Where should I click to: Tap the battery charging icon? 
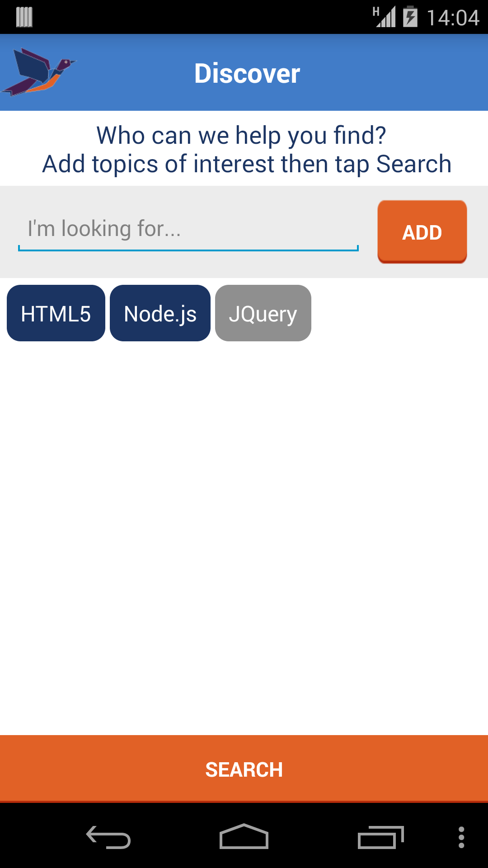[x=410, y=17]
